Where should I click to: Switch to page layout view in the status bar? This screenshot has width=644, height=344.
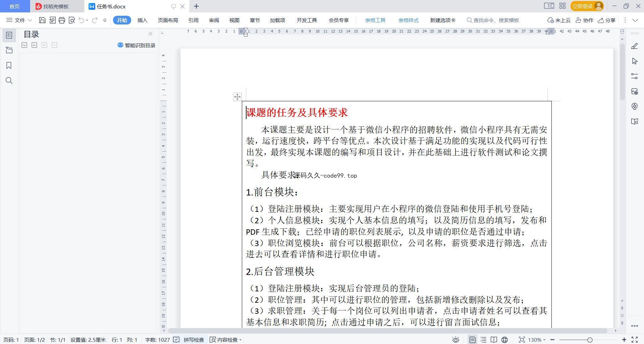point(472,340)
